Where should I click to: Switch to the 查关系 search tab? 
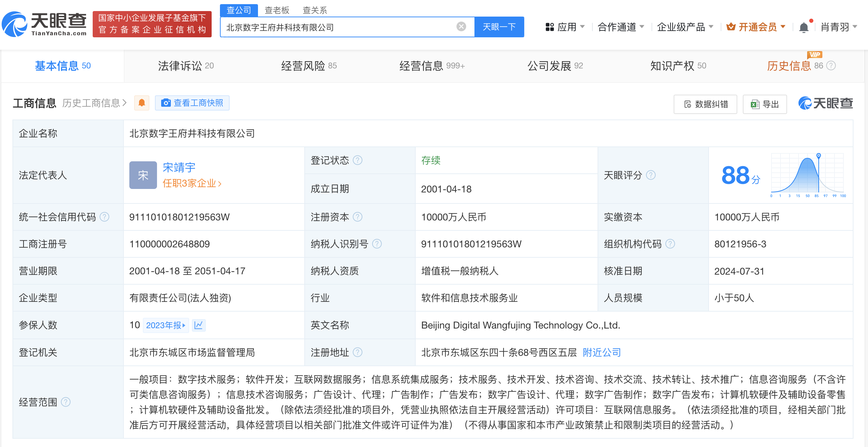click(x=315, y=10)
